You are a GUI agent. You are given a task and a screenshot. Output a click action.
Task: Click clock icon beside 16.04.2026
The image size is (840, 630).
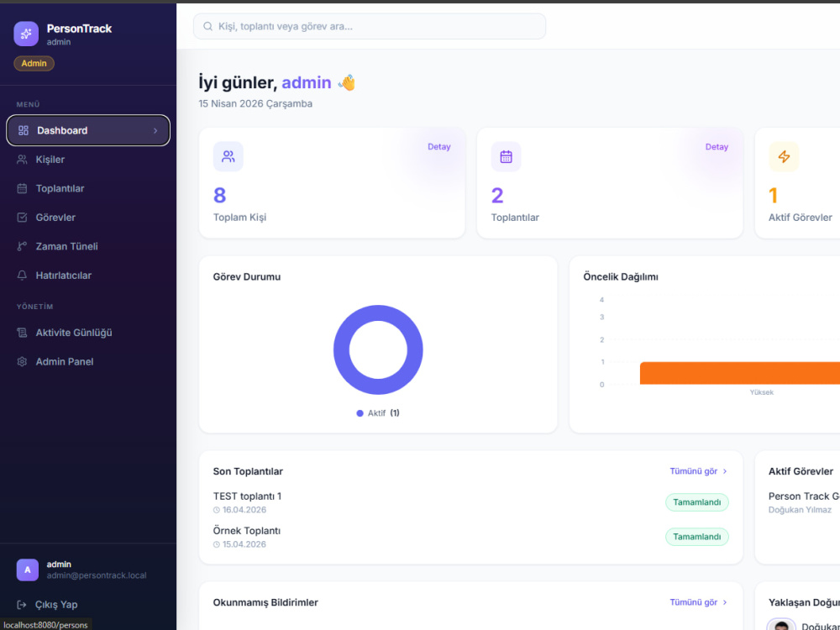pos(217,510)
